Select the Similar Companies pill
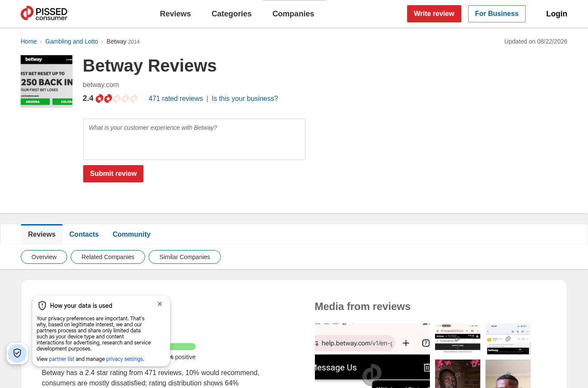 pos(185,257)
